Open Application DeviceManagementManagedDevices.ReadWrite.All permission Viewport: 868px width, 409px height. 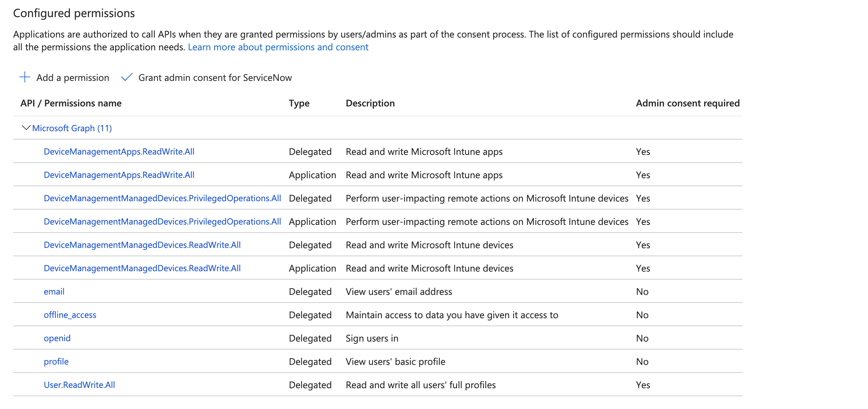pos(142,268)
